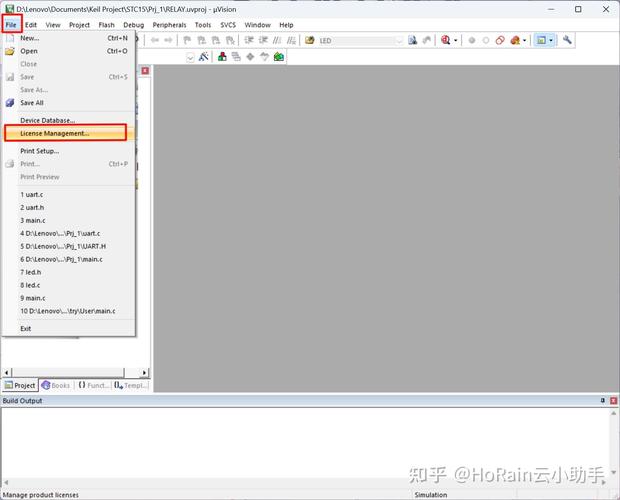Open Device Database... from the File menu
Viewport: 620px width, 500px height.
pyautogui.click(x=69, y=120)
